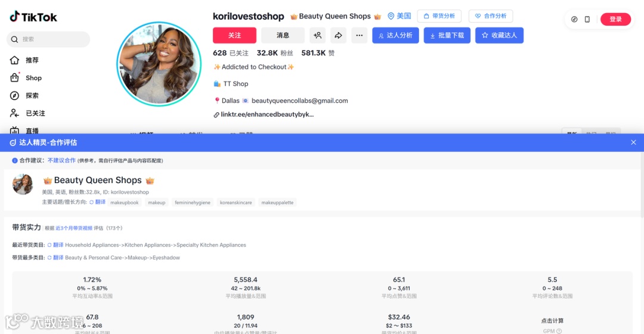
Task: Click the 65.1 平均点赞 value
Action: click(x=399, y=280)
